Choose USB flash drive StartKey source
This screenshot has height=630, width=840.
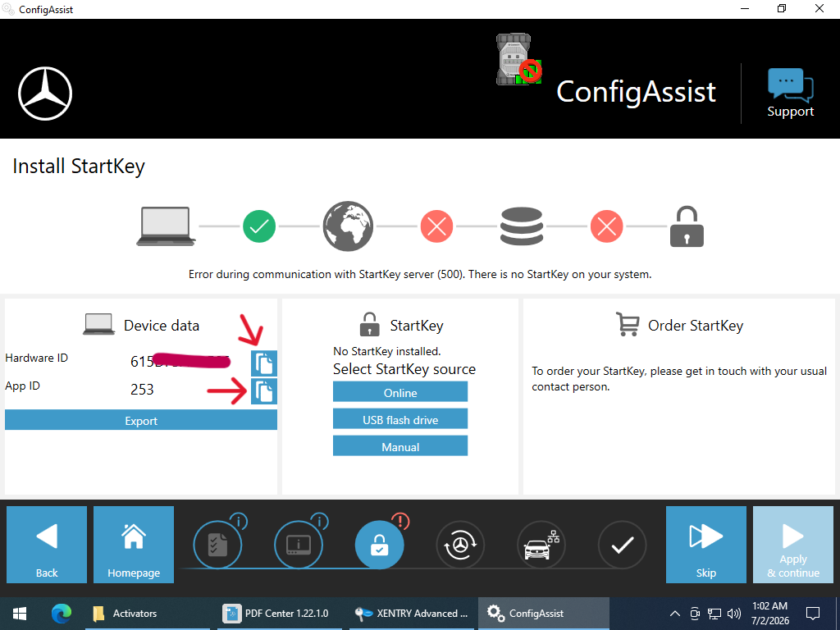[x=400, y=419]
